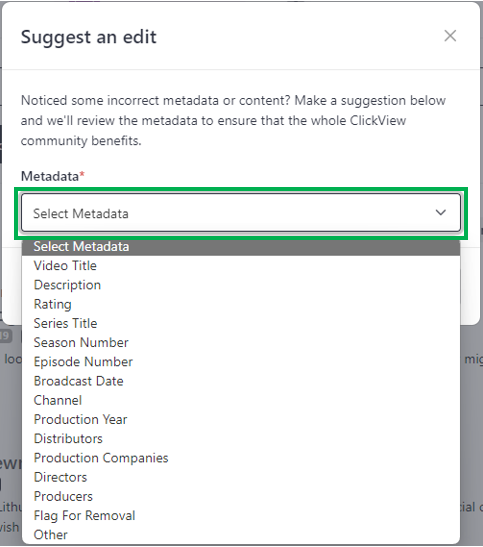The width and height of the screenshot is (483, 547).
Task: Pick Broadcast Date metadata entry
Action: [x=241, y=381]
